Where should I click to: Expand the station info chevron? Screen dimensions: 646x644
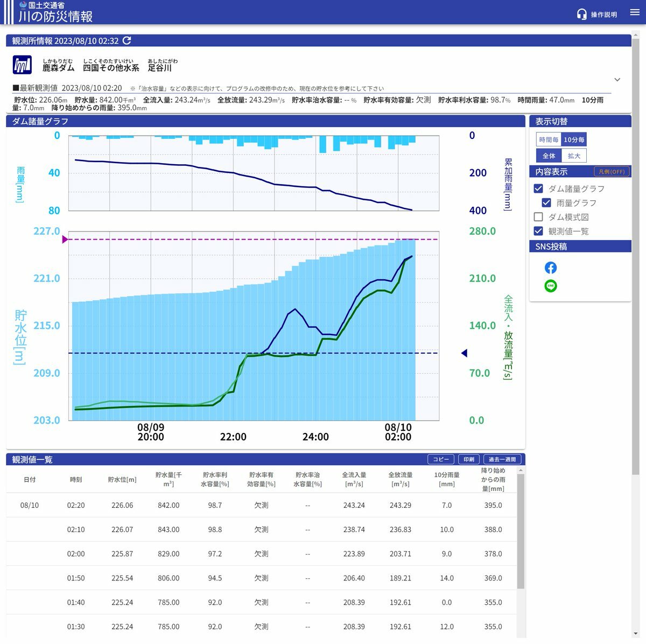tap(617, 80)
